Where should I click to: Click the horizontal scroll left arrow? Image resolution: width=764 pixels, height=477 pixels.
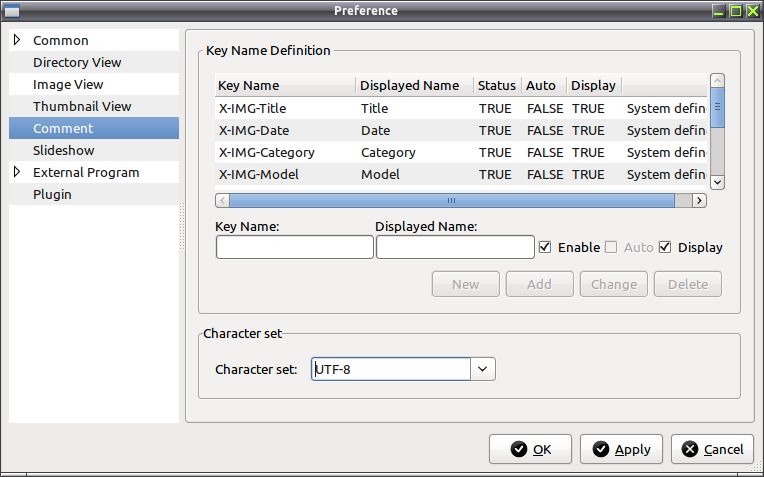point(222,200)
